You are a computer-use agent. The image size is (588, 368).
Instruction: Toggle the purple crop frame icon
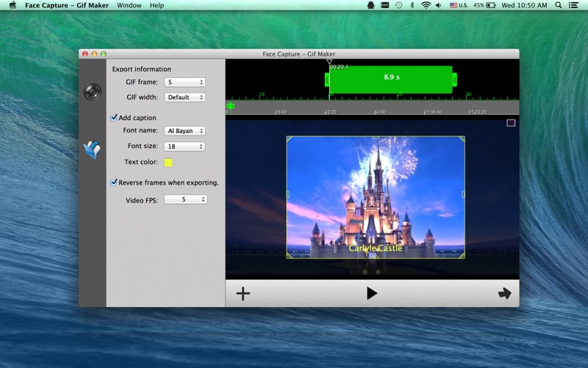pyautogui.click(x=511, y=123)
